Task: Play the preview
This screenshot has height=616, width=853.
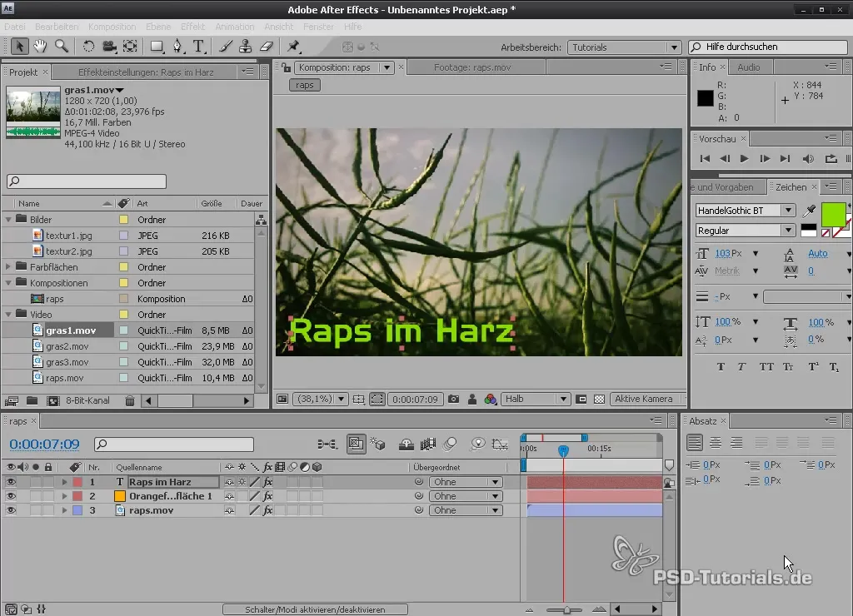Action: pos(744,159)
